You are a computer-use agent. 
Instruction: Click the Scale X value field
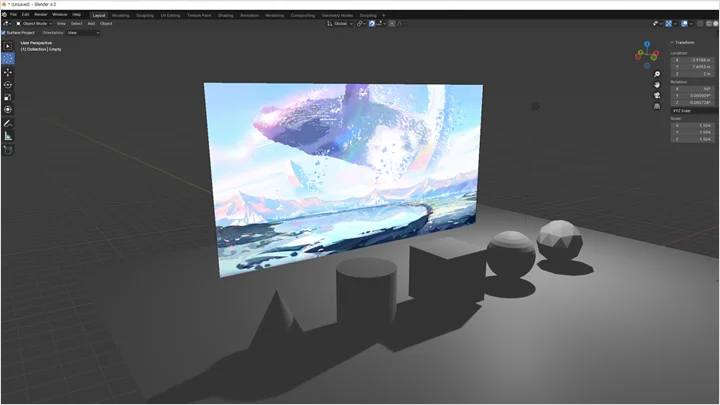pyautogui.click(x=693, y=125)
